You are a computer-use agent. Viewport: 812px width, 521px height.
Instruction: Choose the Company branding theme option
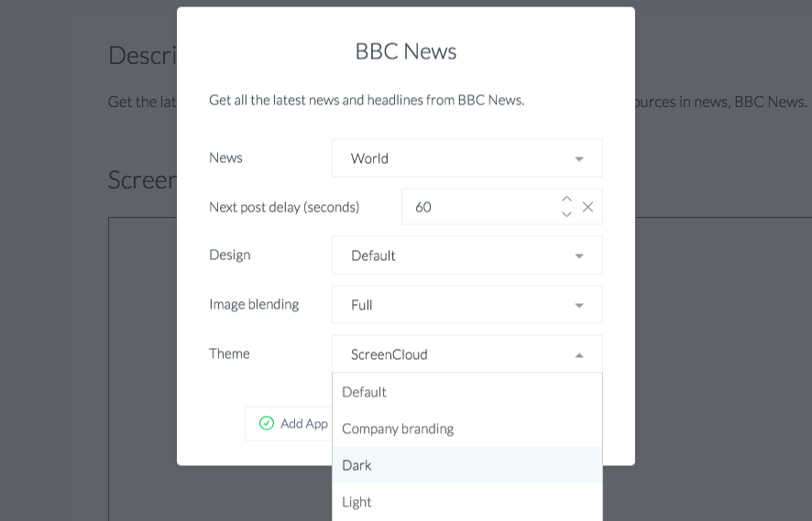pyautogui.click(x=467, y=429)
